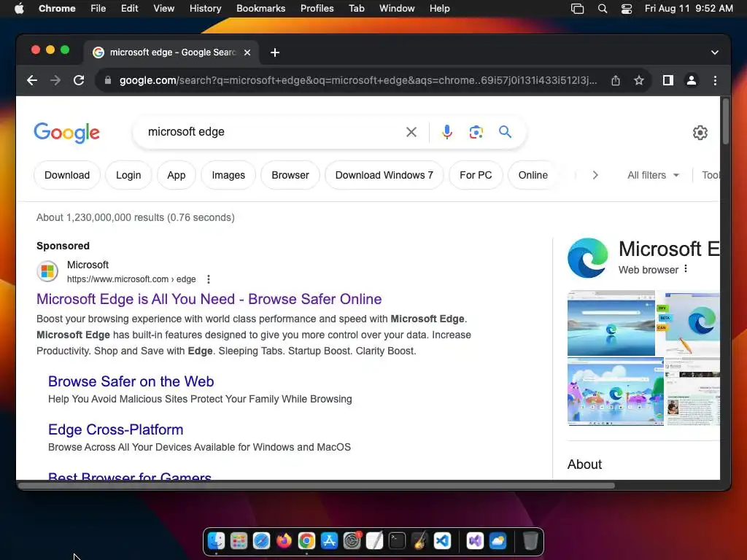Select the Download Windows 7 chip
Viewport: 747px width, 560px height.
pyautogui.click(x=384, y=175)
